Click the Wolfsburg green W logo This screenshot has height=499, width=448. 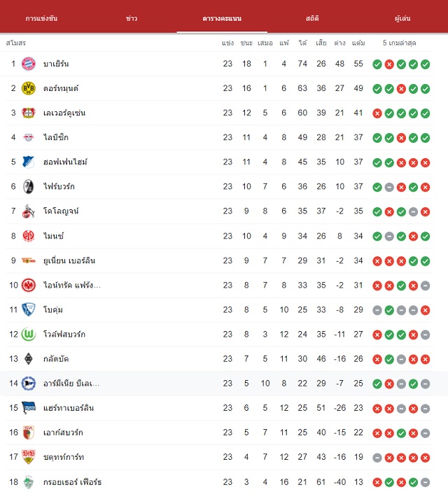pos(28,334)
